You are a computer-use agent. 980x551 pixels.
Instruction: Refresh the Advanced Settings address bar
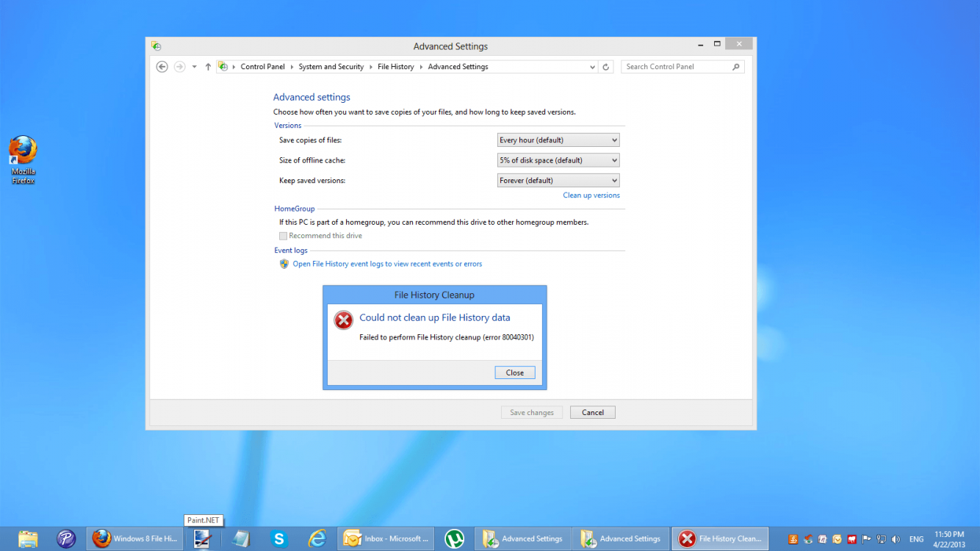coord(606,67)
